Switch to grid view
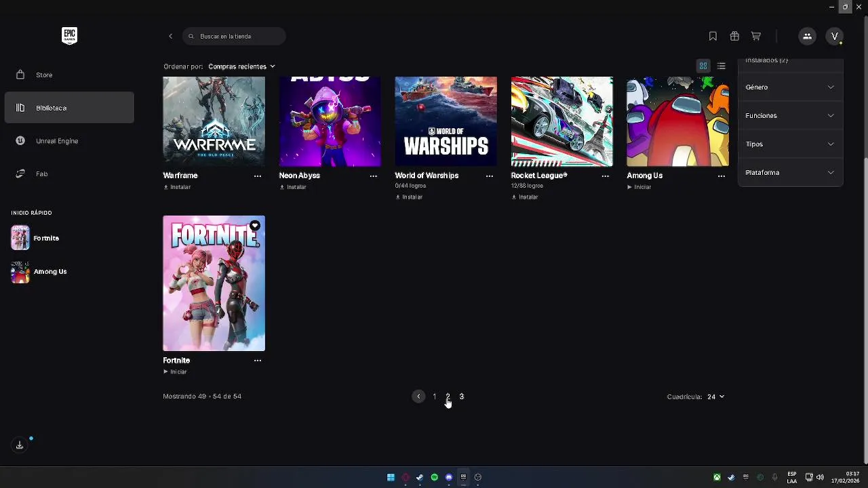 pyautogui.click(x=703, y=66)
